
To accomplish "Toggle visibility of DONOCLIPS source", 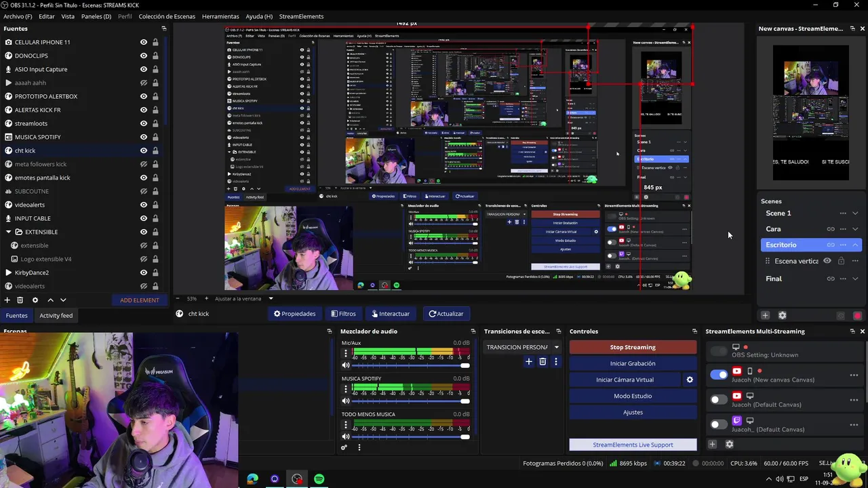I will coord(144,56).
